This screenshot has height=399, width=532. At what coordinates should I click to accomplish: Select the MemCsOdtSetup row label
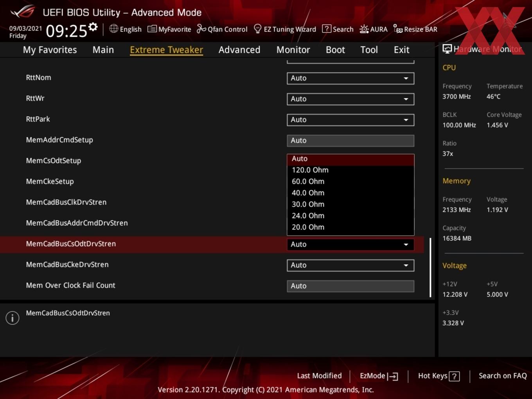53,161
